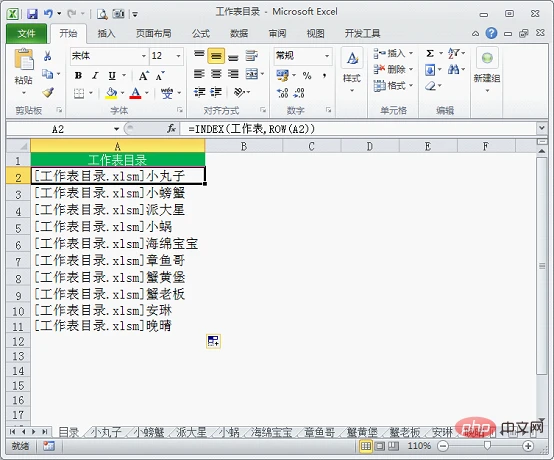Click the Fill down icon in editing group

(430, 70)
